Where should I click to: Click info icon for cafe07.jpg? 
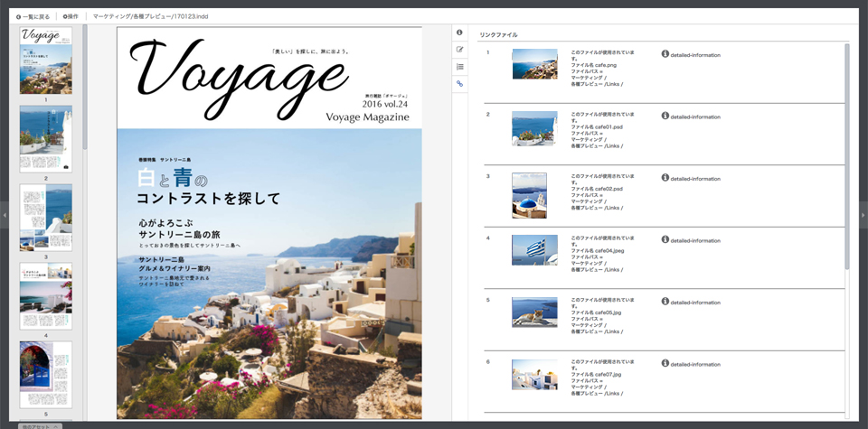665,363
